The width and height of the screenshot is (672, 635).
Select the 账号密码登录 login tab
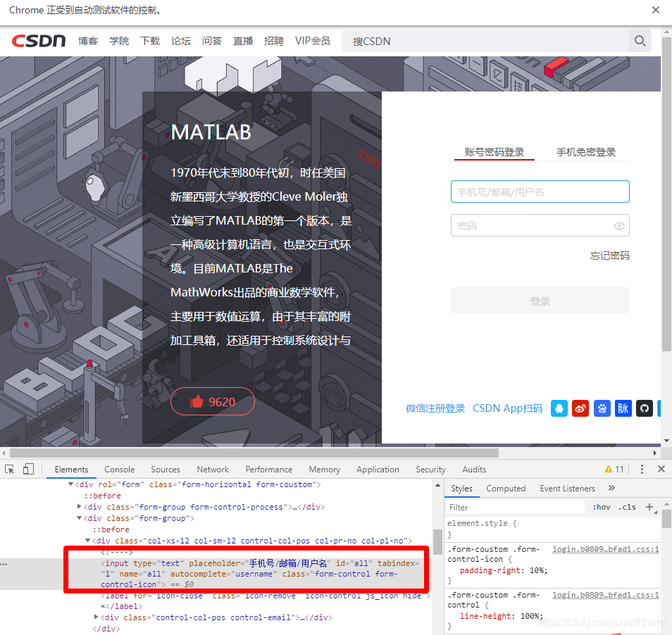coord(494,152)
